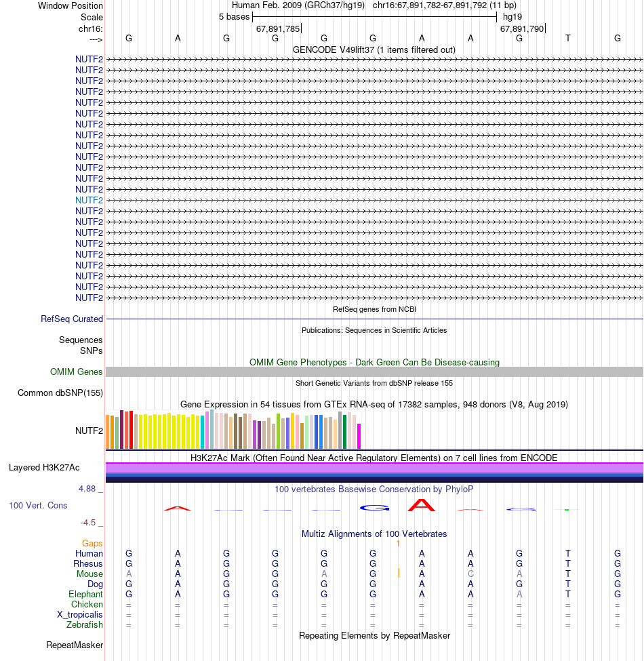The height and width of the screenshot is (661, 644).
Task: Click the Window Position track label
Action: tap(70, 6)
